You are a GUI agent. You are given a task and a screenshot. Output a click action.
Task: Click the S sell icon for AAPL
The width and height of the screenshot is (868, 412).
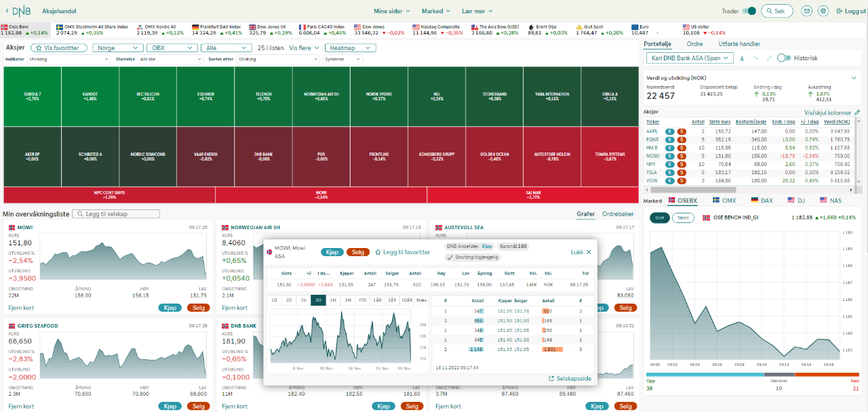pyautogui.click(x=682, y=131)
